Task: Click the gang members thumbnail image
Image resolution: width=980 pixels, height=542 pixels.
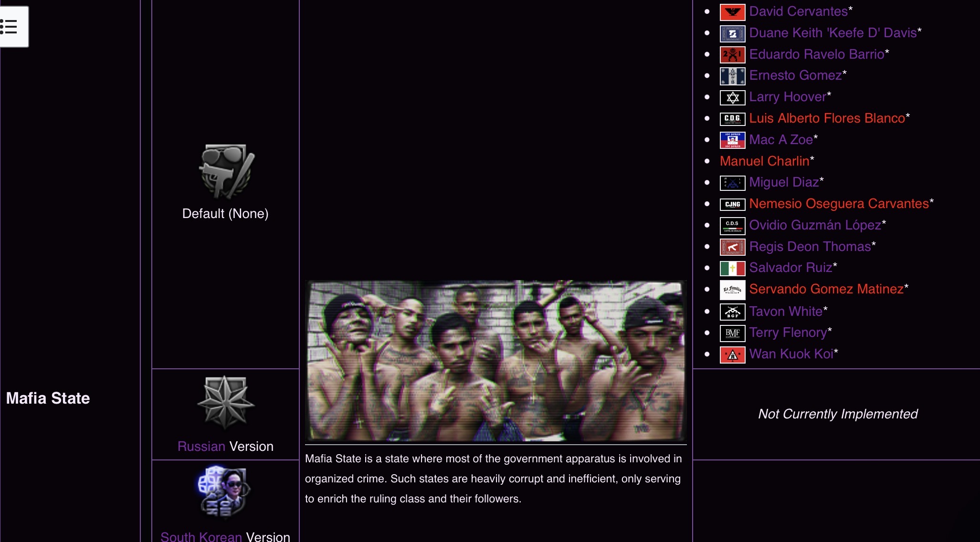Action: click(495, 361)
